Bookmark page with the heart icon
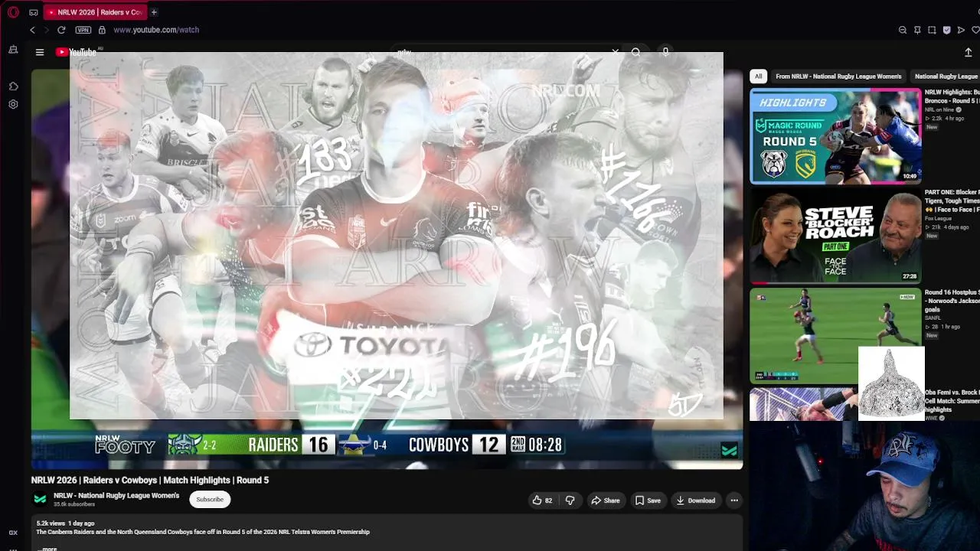Image resolution: width=980 pixels, height=551 pixels. coord(975,30)
